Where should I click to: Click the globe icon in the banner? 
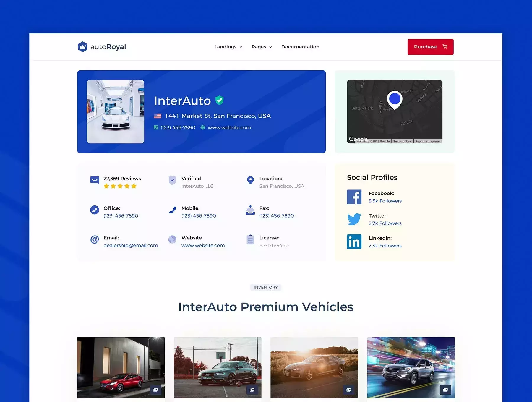[x=203, y=127]
